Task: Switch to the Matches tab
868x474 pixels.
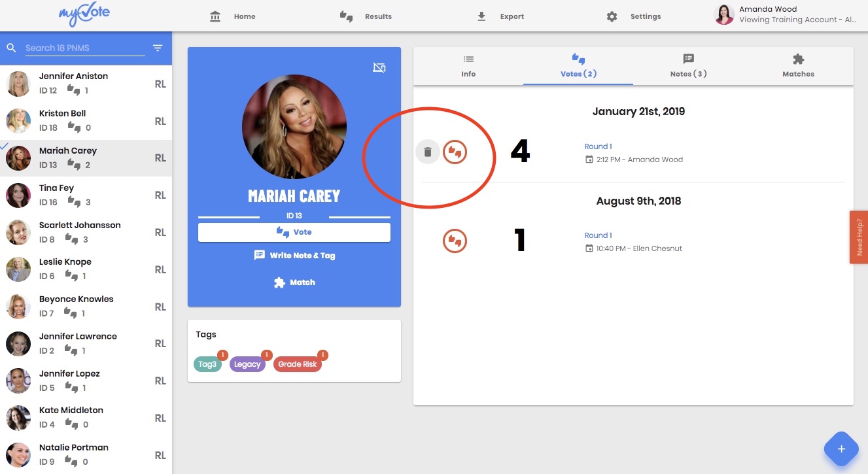Action: click(799, 66)
